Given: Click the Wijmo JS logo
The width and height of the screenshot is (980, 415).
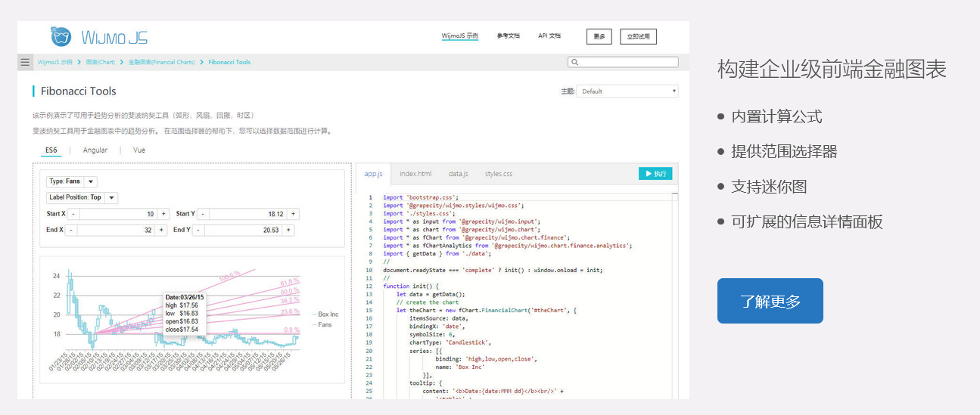Looking at the screenshot, I should click(x=99, y=36).
